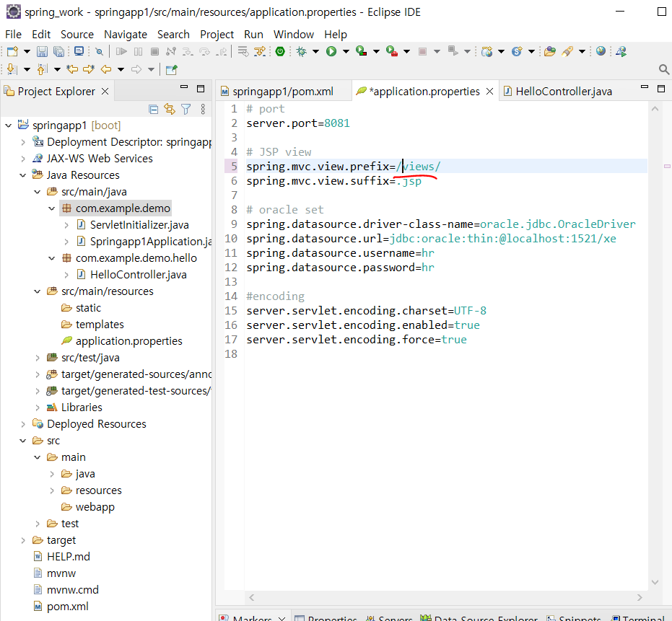The image size is (672, 621).
Task: Open dropdown arrow next to New wizard icon
Action: [27, 52]
